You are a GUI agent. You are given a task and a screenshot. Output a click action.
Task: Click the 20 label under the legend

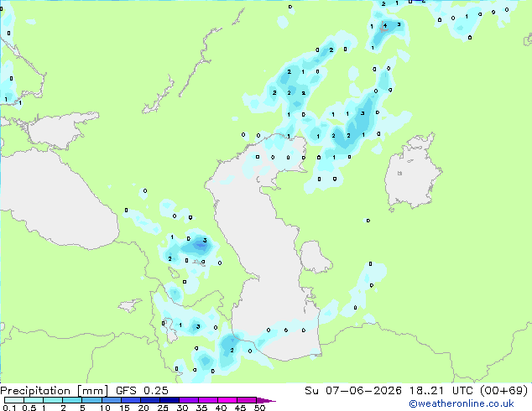[x=143, y=408]
